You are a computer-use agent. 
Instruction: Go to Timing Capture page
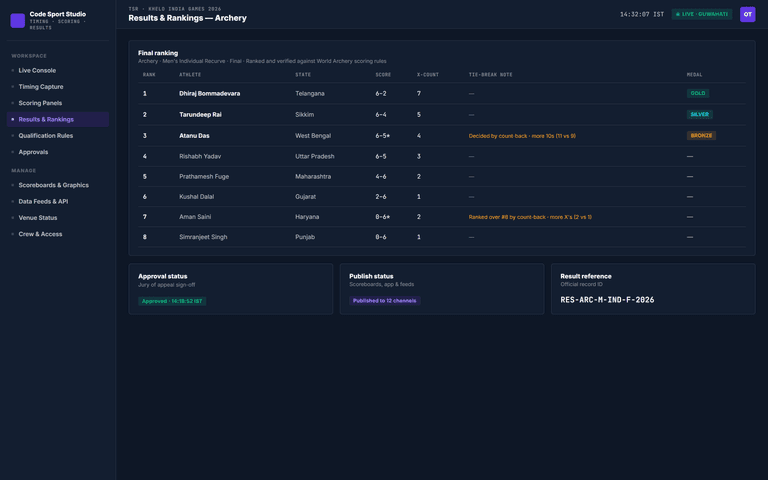coord(58,87)
